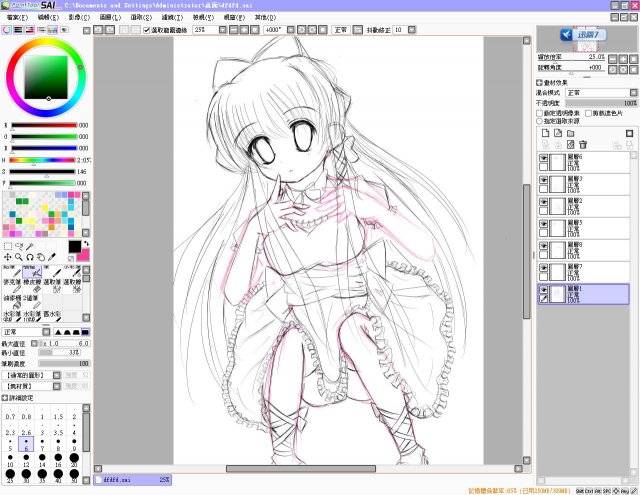Create a new normal layer
Viewport: 640px width, 495px height.
point(545,133)
